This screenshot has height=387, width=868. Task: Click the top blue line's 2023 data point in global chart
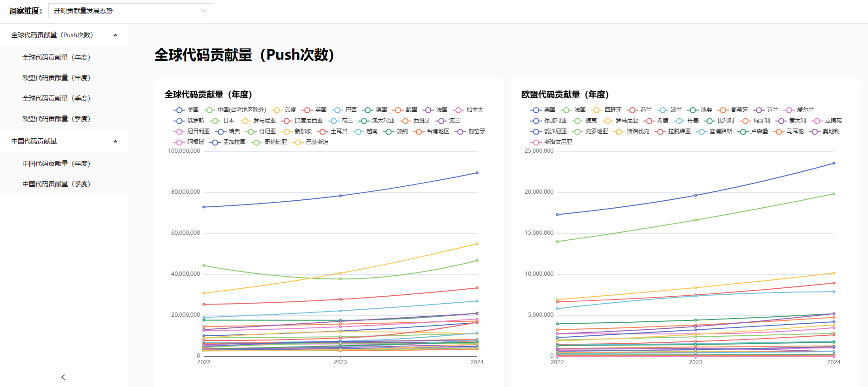[341, 196]
